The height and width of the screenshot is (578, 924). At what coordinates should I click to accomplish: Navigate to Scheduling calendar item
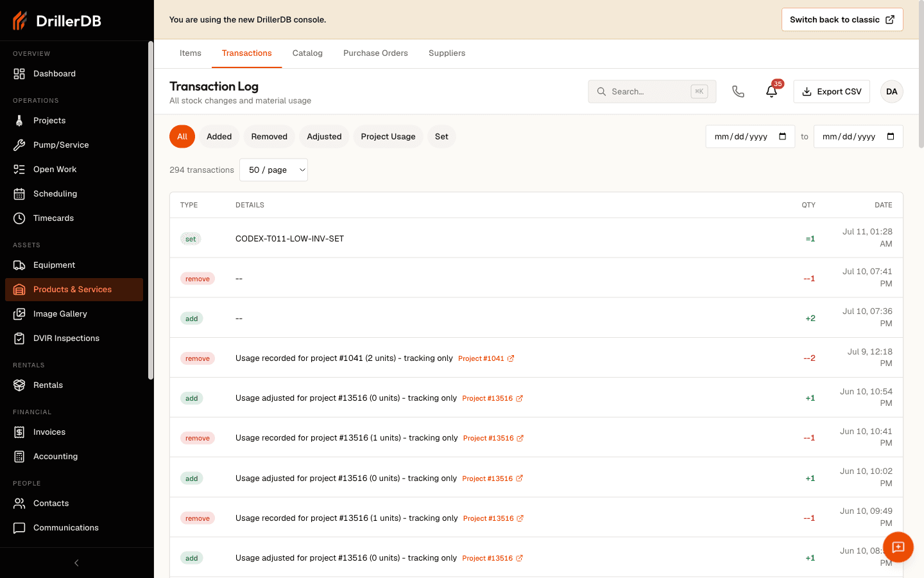pyautogui.click(x=74, y=194)
